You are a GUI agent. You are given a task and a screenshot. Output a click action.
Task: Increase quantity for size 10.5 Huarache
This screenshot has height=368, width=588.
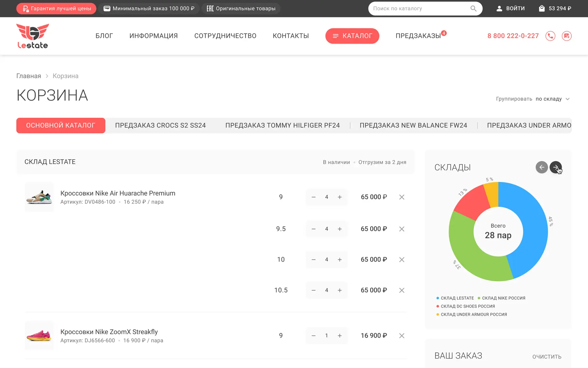(x=340, y=290)
